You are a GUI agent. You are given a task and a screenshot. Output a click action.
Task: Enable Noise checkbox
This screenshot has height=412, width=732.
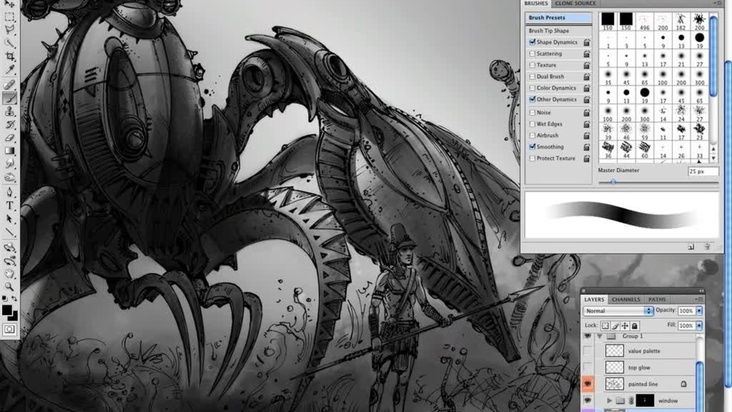coord(532,112)
